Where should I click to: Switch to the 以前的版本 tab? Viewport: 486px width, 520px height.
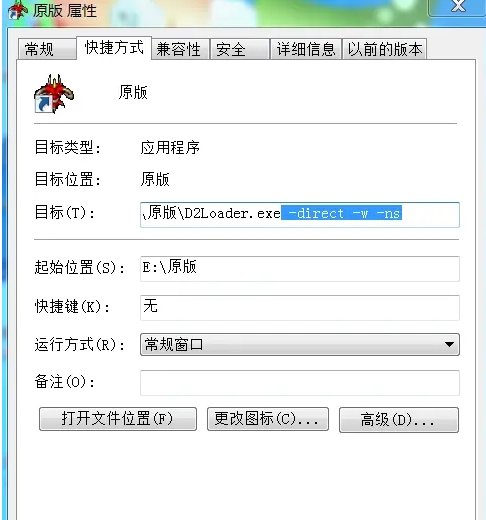pos(384,50)
